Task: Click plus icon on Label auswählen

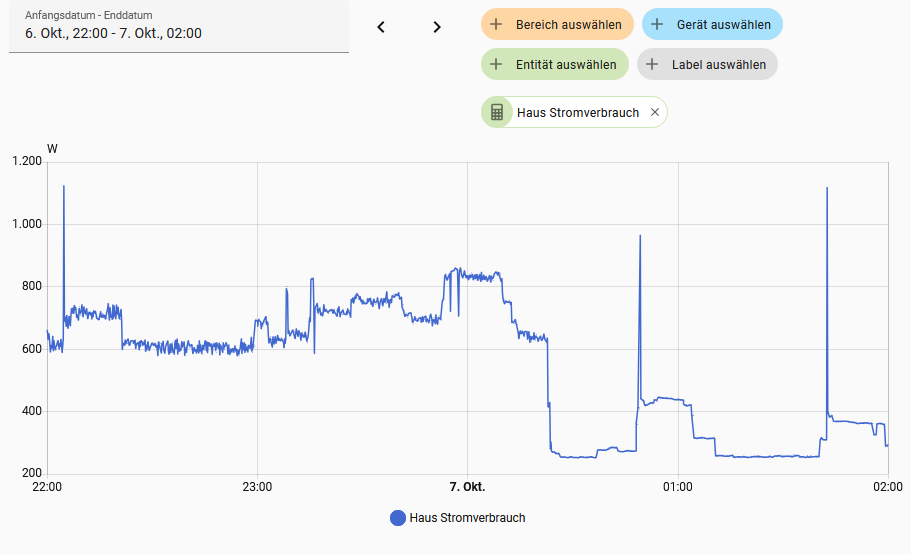Action: point(653,64)
